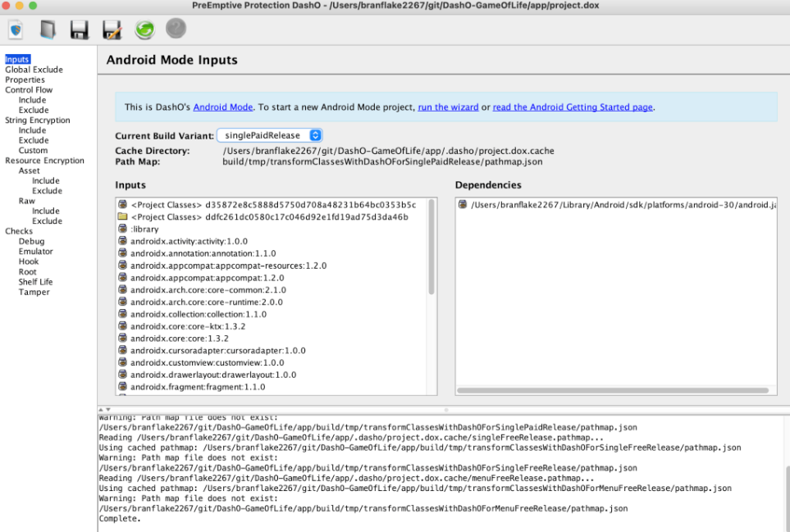The image size is (790, 532).
Task: Select Global Exclude in the sidebar tree
Action: click(34, 70)
